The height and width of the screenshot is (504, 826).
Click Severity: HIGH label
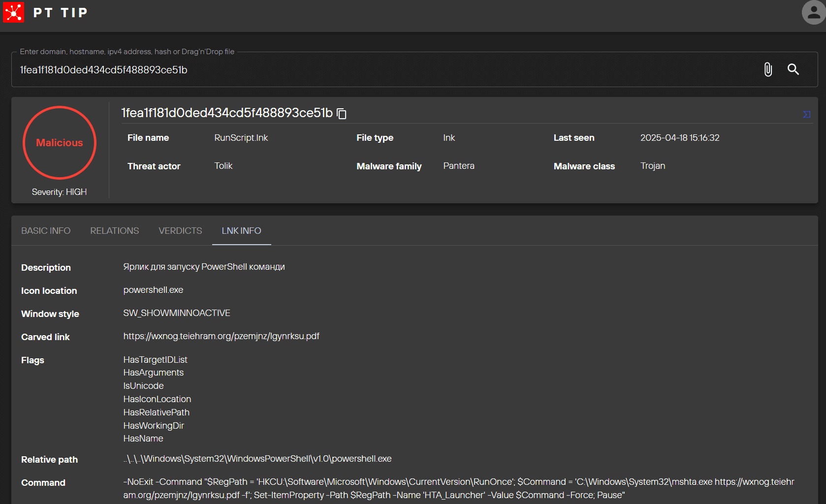(x=60, y=192)
